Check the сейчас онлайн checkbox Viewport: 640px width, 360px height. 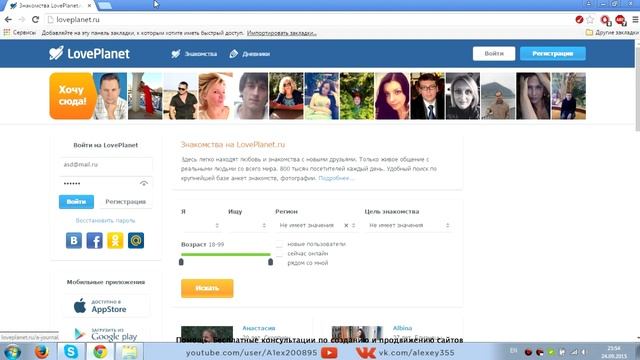coord(279,253)
